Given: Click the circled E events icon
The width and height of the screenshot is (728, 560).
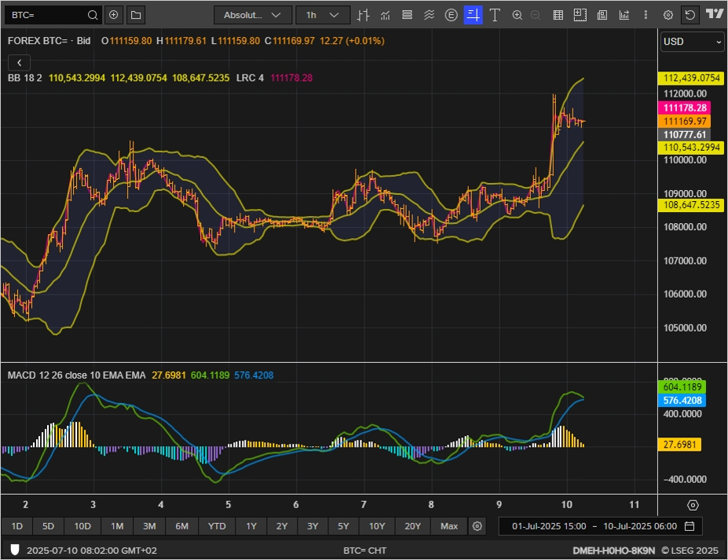Looking at the screenshot, I should 451,16.
